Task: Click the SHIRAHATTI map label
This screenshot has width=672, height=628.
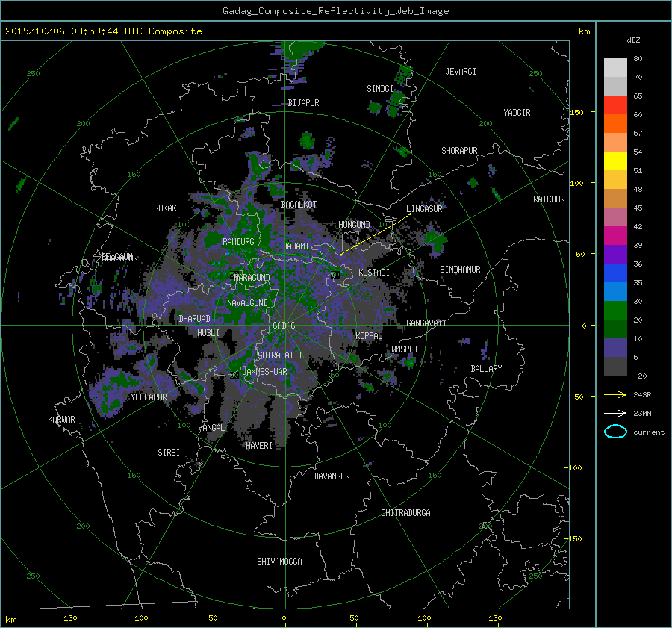Action: pos(280,355)
